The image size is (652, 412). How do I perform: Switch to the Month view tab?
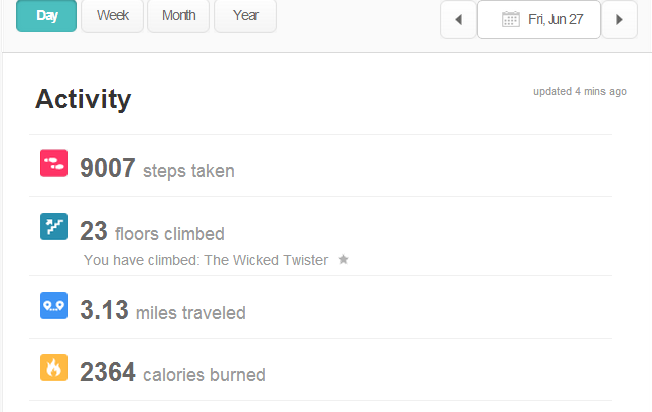point(178,16)
